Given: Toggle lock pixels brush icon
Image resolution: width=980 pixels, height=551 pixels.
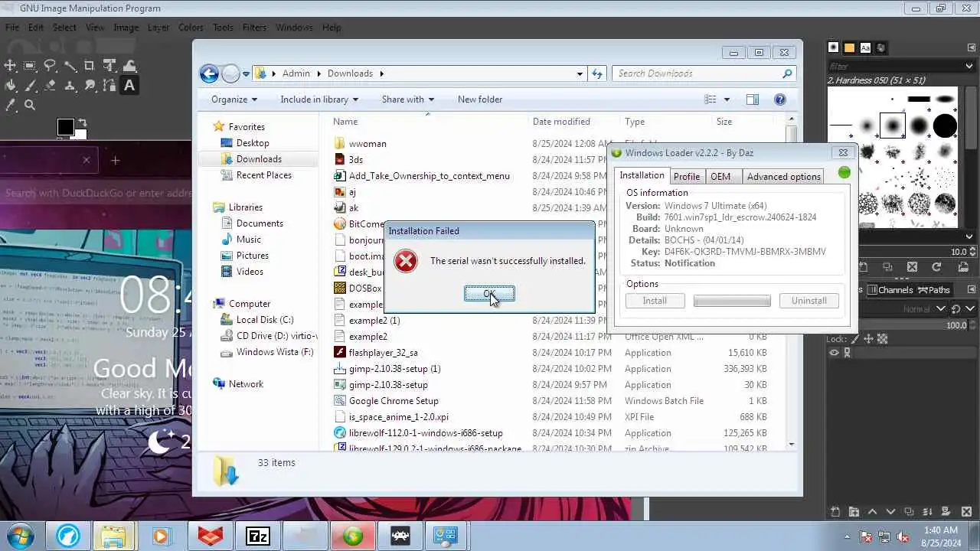Looking at the screenshot, I should tap(854, 339).
